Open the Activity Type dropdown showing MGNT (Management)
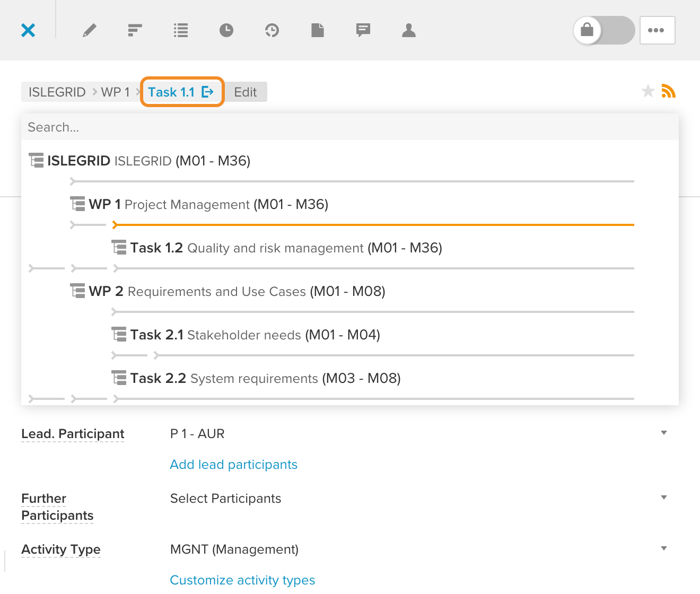Screen dimensions: 700x594 [419, 549]
